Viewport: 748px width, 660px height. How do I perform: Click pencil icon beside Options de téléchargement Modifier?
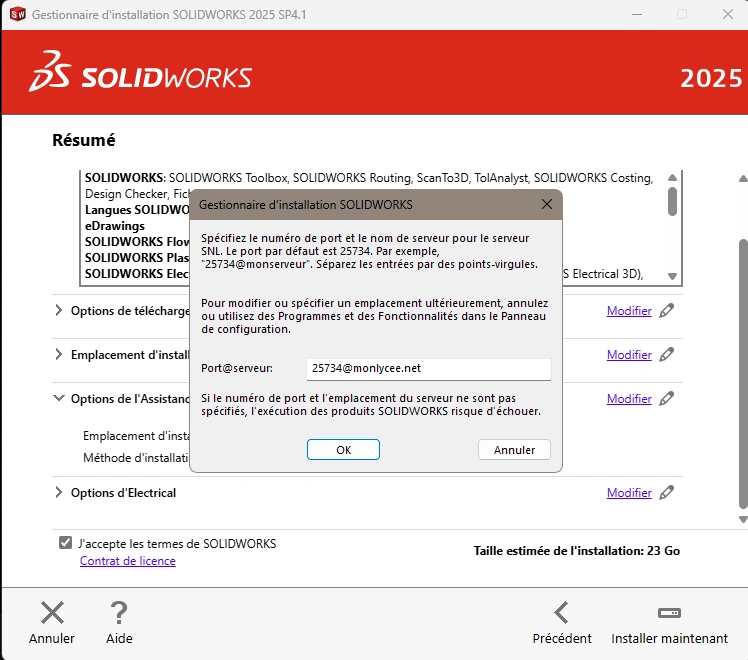pos(666,310)
